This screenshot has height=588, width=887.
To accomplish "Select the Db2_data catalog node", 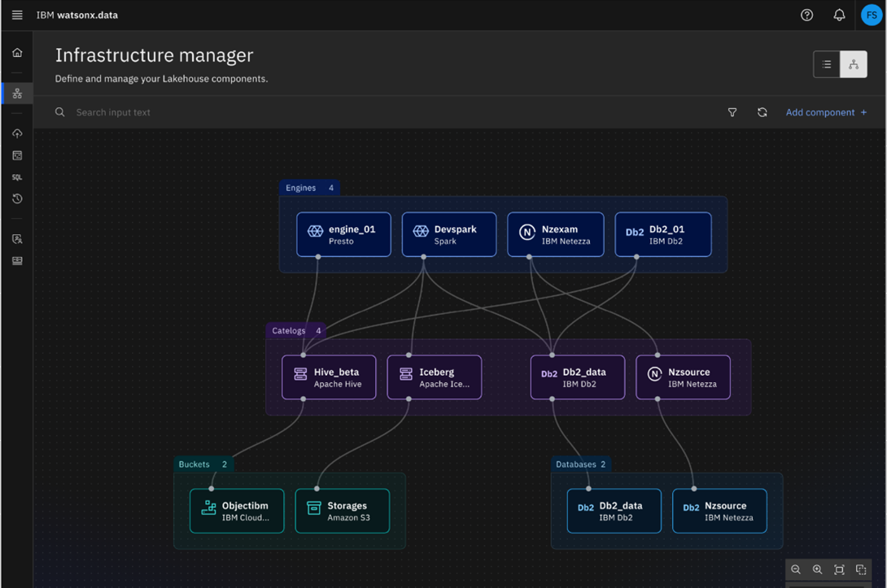I will [x=578, y=377].
